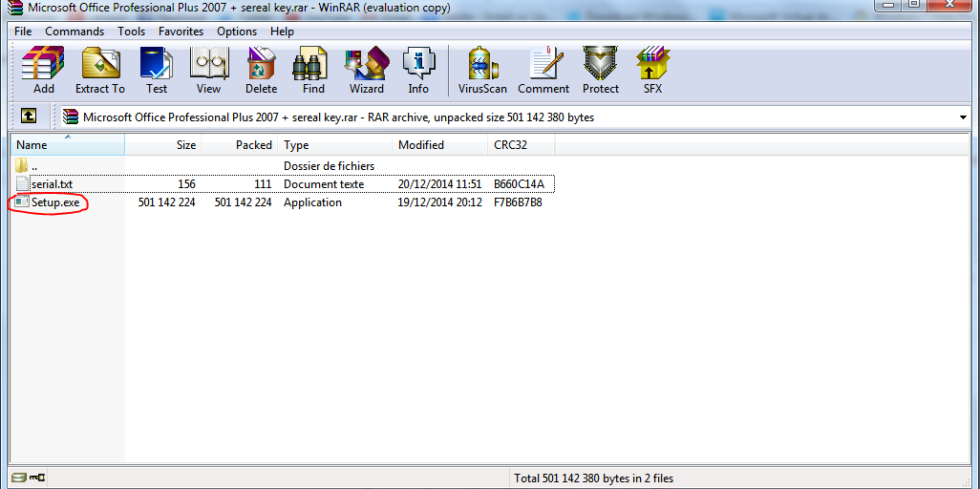980x489 pixels.
Task: Click the key icon in status bar
Action: (x=37, y=478)
